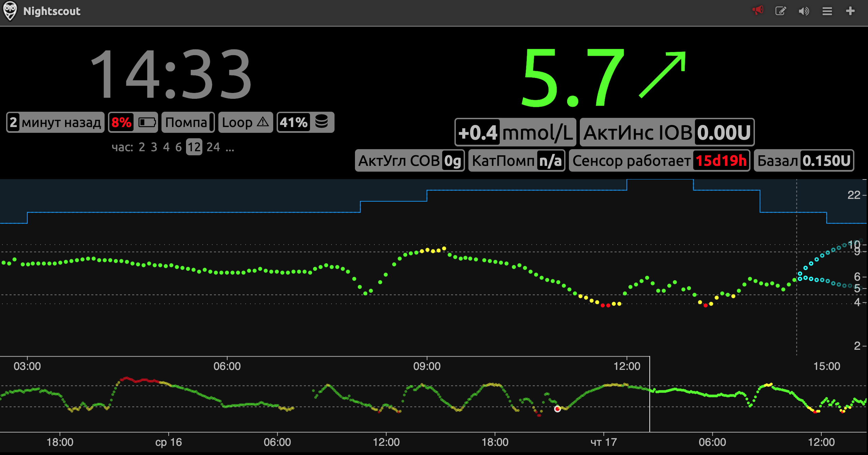Click the white-circled marker in overview chart
The image size is (868, 455).
(557, 409)
